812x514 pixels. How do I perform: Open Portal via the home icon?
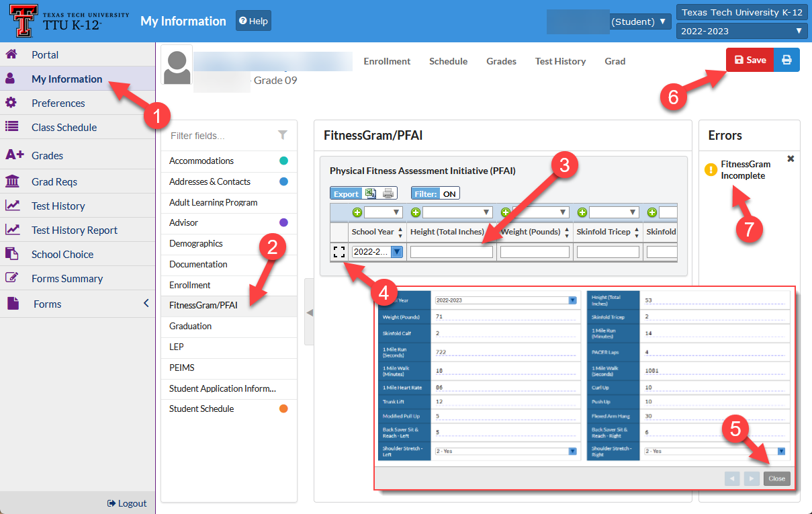(11, 54)
